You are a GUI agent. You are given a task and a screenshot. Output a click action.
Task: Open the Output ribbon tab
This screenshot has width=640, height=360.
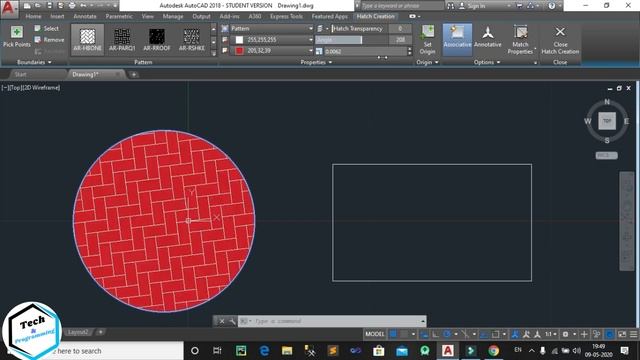201,16
